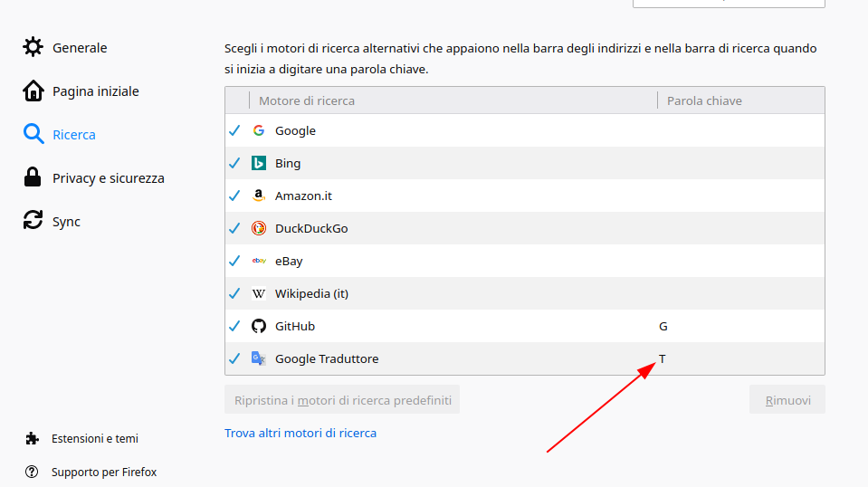
Task: Click the search settings field at top
Action: point(729,3)
